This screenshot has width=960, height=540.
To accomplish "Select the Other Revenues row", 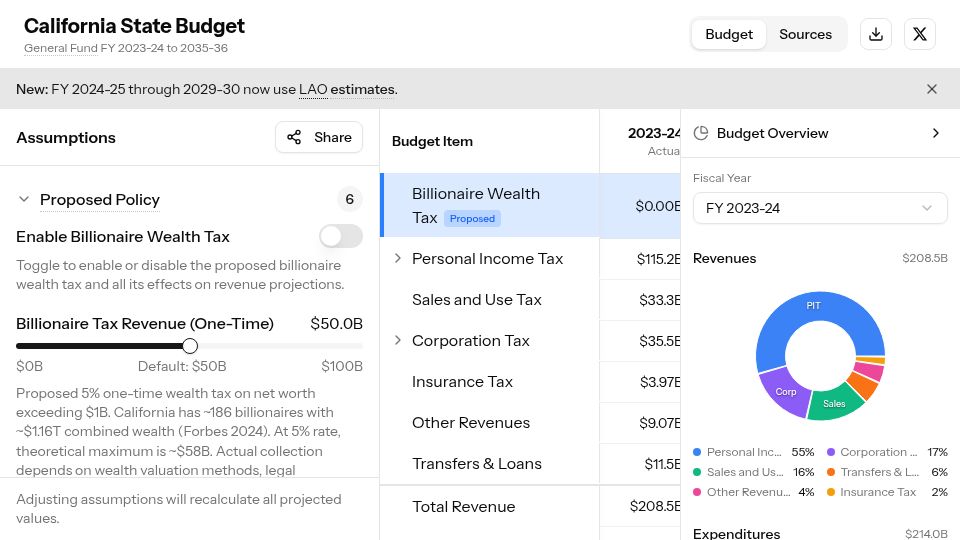I will click(530, 422).
